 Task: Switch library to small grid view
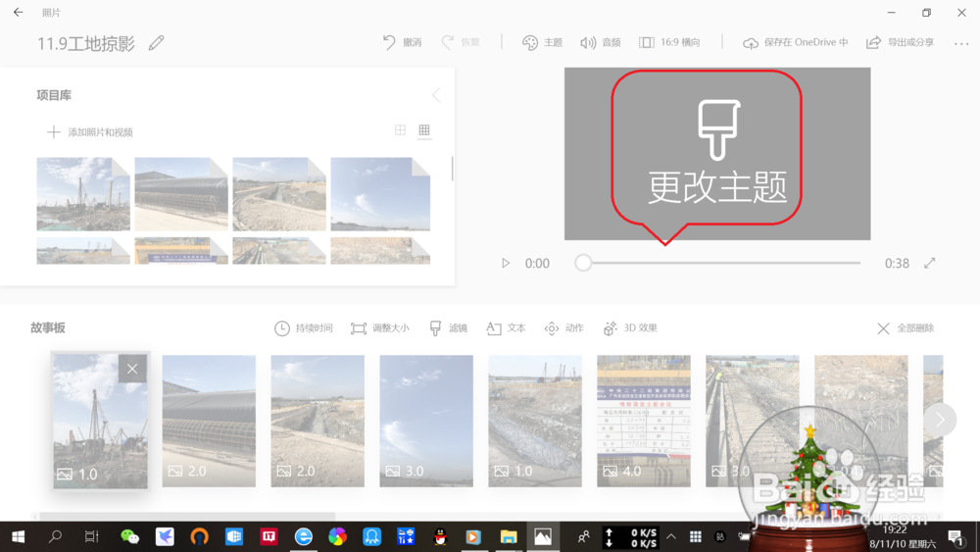(x=424, y=130)
